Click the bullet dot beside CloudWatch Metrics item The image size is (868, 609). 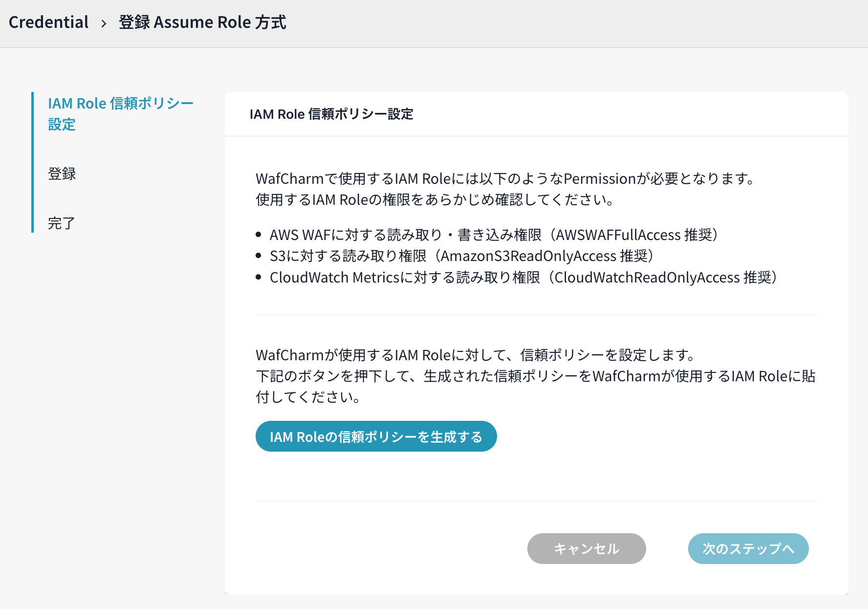coord(259,277)
